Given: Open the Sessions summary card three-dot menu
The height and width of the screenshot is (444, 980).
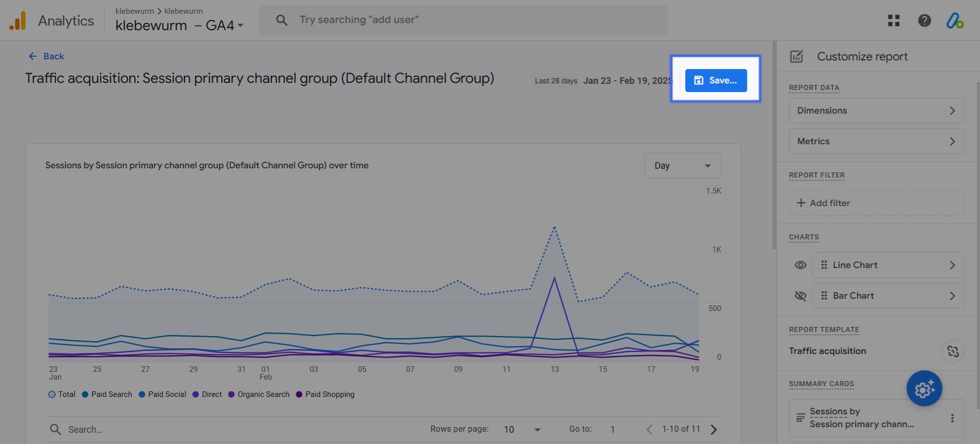Looking at the screenshot, I should coord(952,418).
